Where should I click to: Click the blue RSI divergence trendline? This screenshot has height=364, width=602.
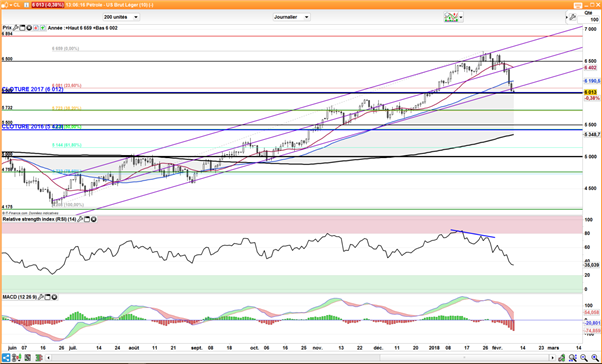point(473,234)
